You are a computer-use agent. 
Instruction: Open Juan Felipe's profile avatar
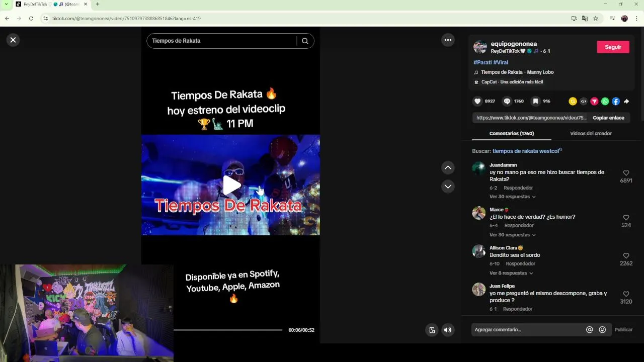click(x=479, y=290)
